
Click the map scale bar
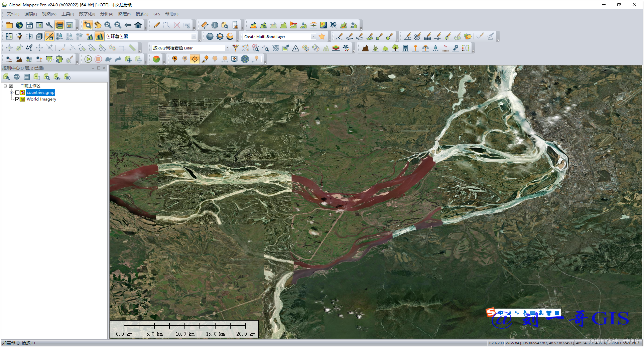pos(184,329)
